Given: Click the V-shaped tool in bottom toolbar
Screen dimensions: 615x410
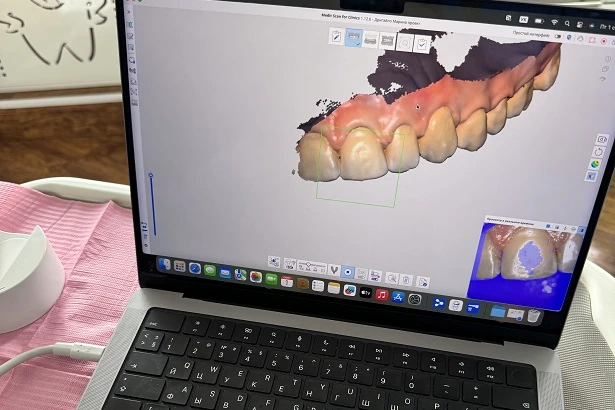Looking at the screenshot, I should tap(334, 270).
